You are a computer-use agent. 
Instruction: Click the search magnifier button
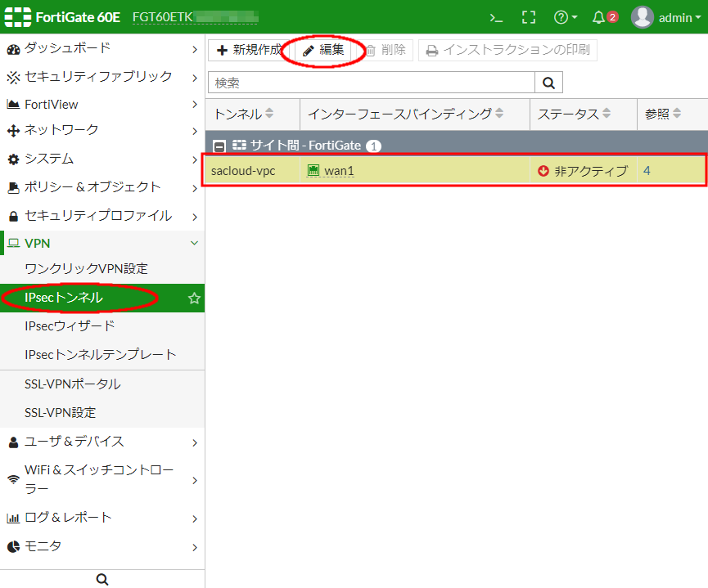548,83
